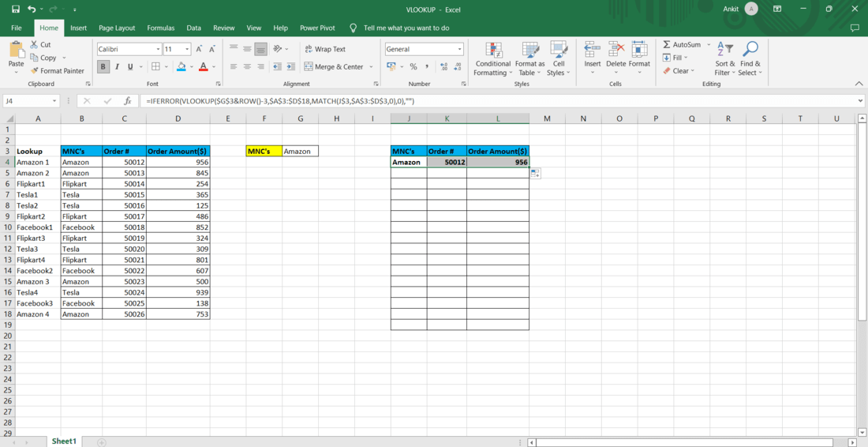This screenshot has width=868, height=447.
Task: Click the Insert Function fx icon
Action: click(127, 101)
